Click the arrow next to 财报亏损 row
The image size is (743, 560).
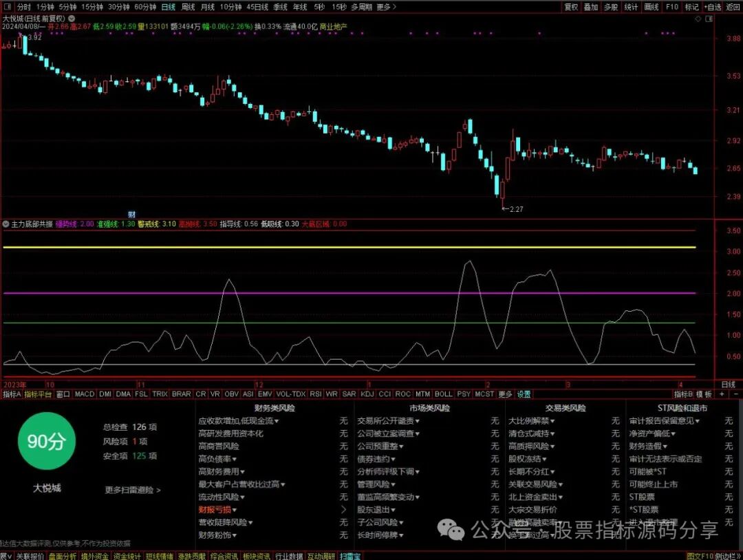(344, 509)
